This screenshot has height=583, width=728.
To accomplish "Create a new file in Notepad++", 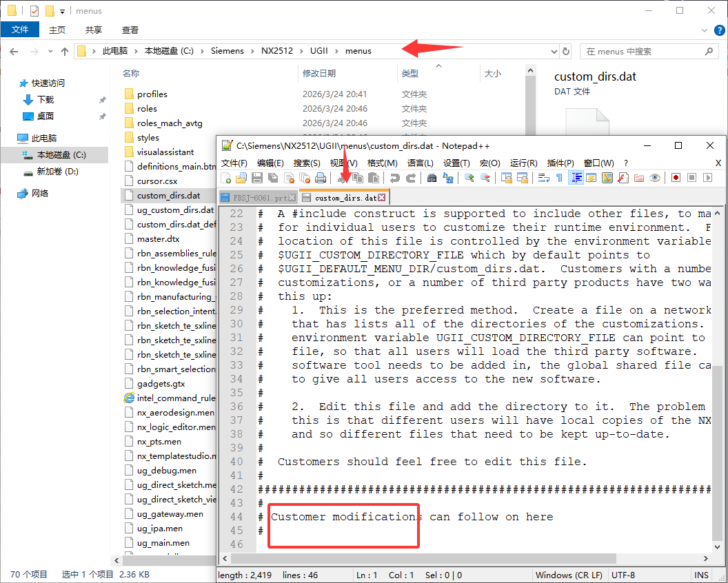I will [226, 178].
